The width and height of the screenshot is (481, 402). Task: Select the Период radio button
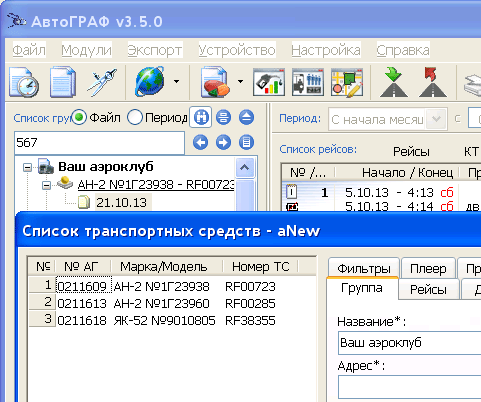135,118
